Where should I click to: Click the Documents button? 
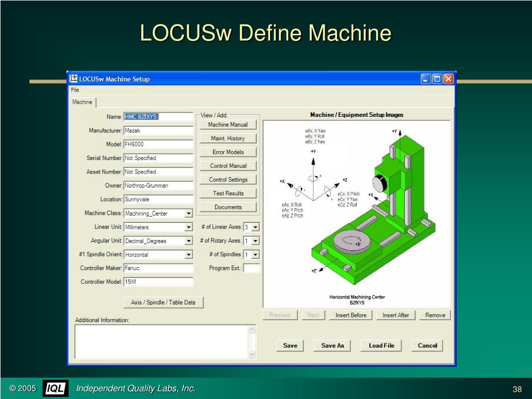[228, 207]
